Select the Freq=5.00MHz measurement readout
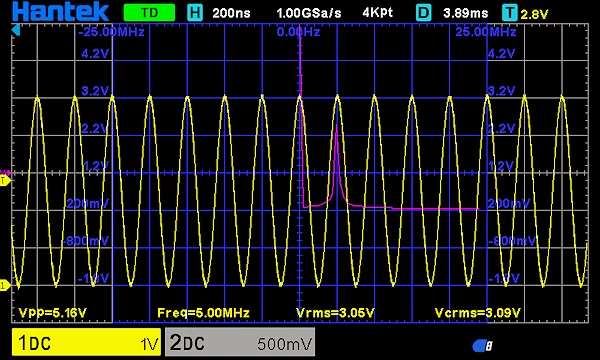This screenshot has width=600, height=360. tap(204, 313)
